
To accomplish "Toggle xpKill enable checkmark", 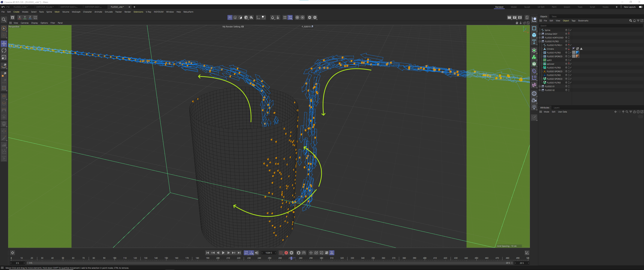I will pyautogui.click(x=571, y=60).
